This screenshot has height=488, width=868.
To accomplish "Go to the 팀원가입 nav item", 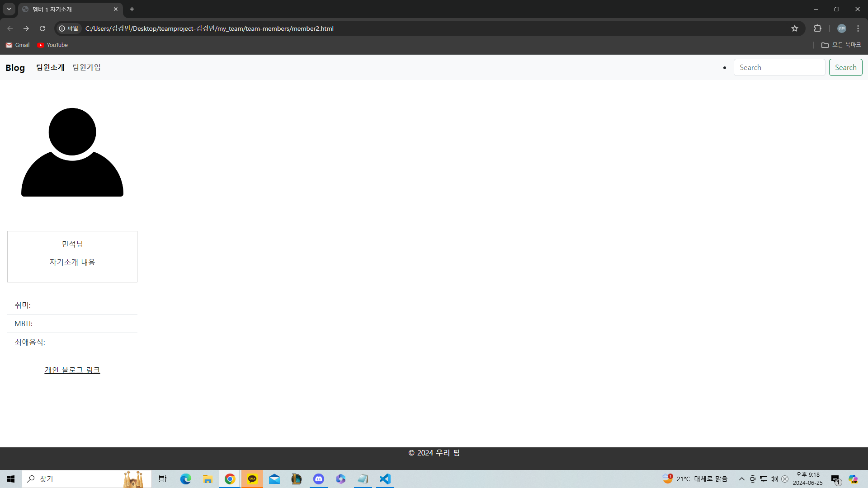I will [86, 67].
